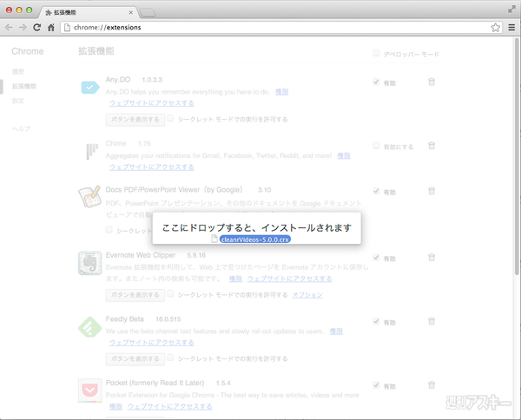
Task: Click ボタンを表示する for Any.DO
Action: [x=135, y=120]
